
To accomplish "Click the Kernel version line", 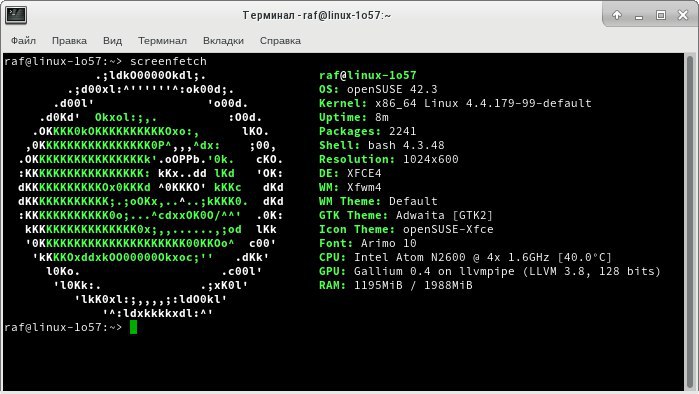I will tap(455, 103).
